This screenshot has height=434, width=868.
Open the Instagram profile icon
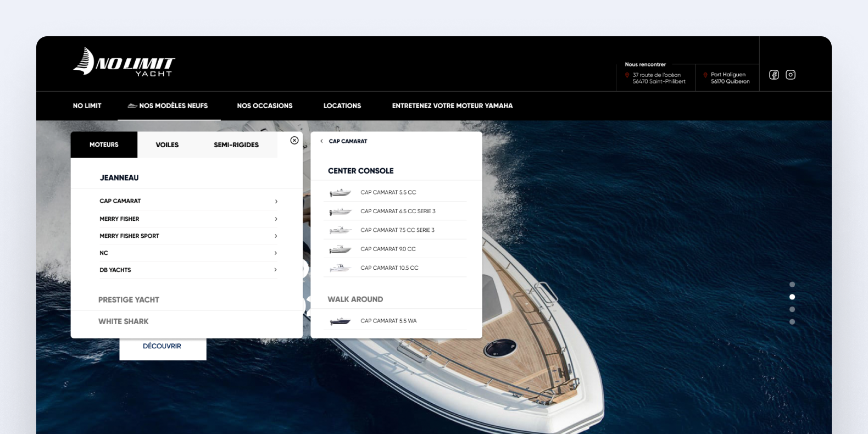pos(791,75)
